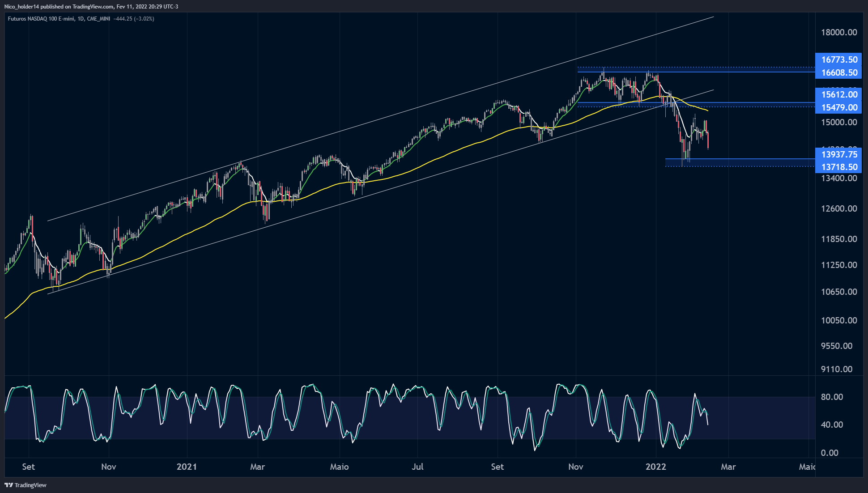The height and width of the screenshot is (493, 868).
Task: Click the 13400.00 price axis value
Action: click(839, 178)
